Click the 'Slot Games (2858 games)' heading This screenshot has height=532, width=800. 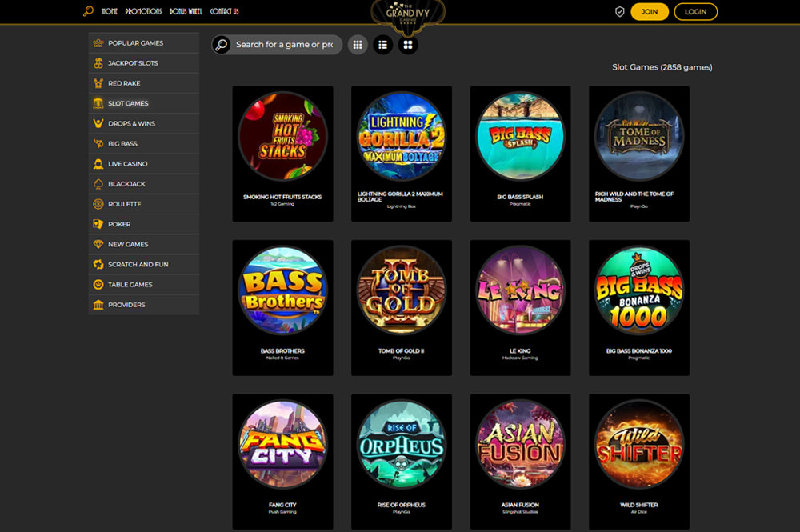(662, 67)
